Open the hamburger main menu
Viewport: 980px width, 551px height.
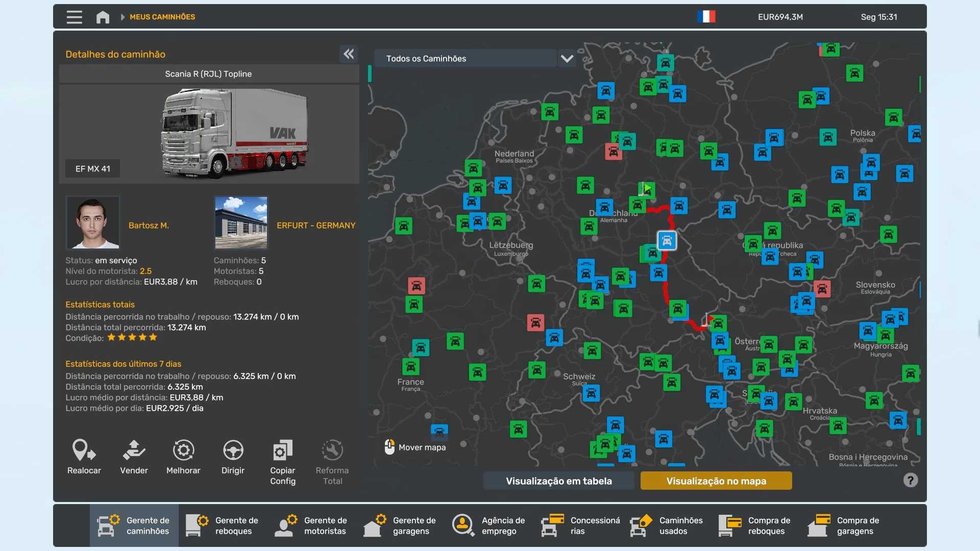click(x=74, y=17)
